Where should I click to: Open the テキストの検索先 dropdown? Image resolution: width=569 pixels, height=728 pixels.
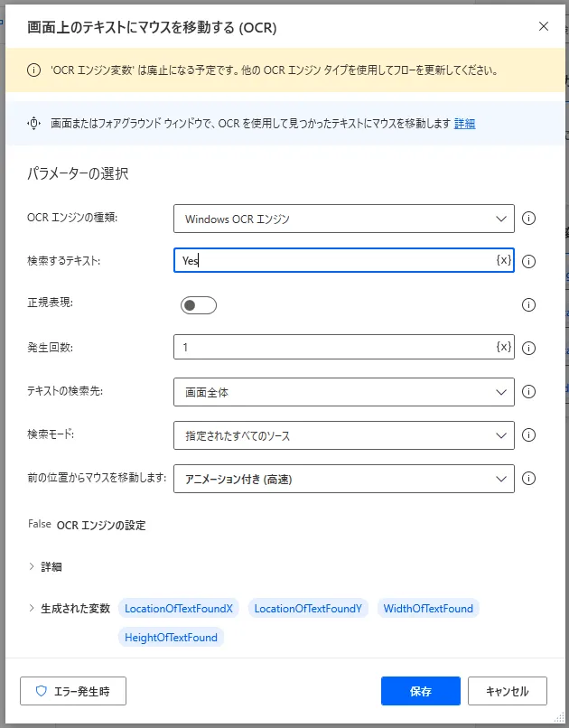pos(344,392)
